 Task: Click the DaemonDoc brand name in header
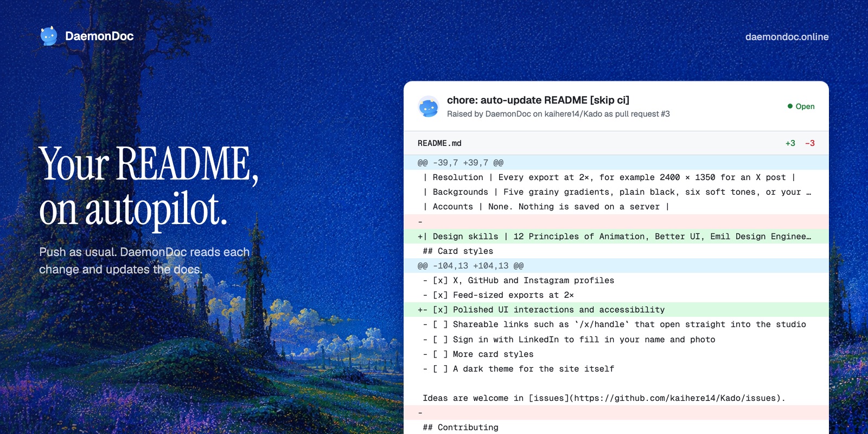[x=99, y=36]
